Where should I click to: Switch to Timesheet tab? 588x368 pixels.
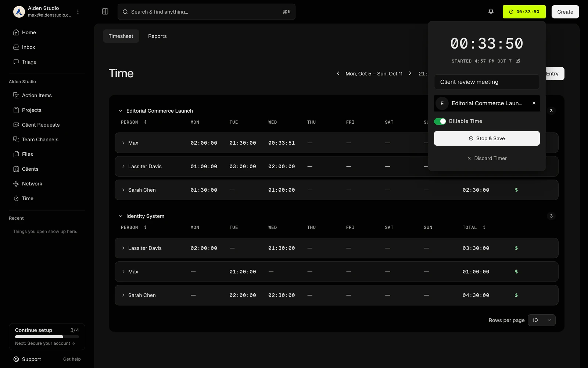[121, 36]
